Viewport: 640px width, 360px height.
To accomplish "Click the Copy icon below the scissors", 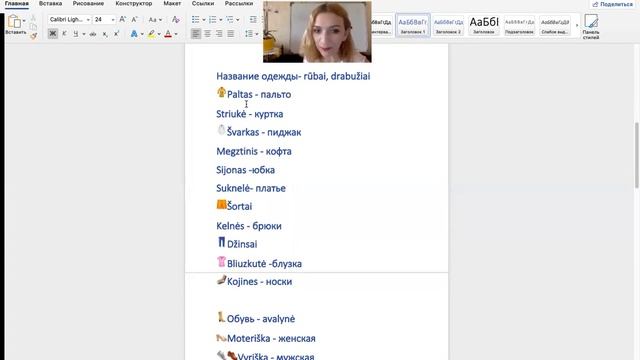I will (x=33, y=27).
